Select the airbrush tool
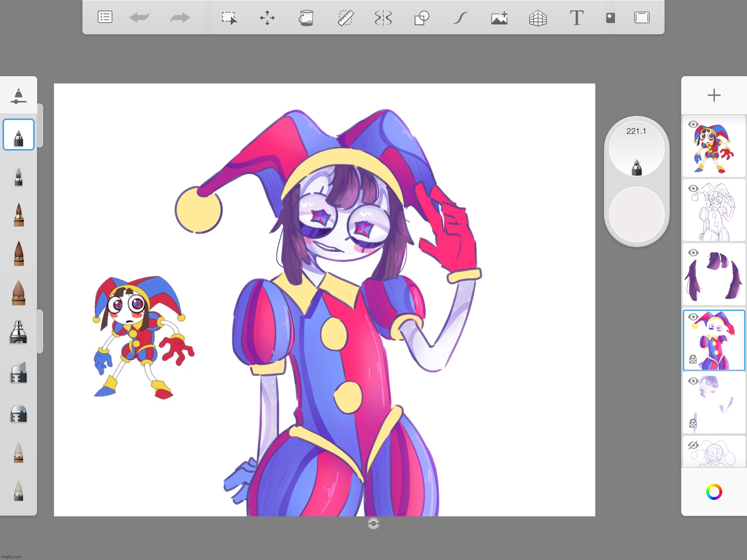Screen dimensions: 747x560 pos(18,332)
